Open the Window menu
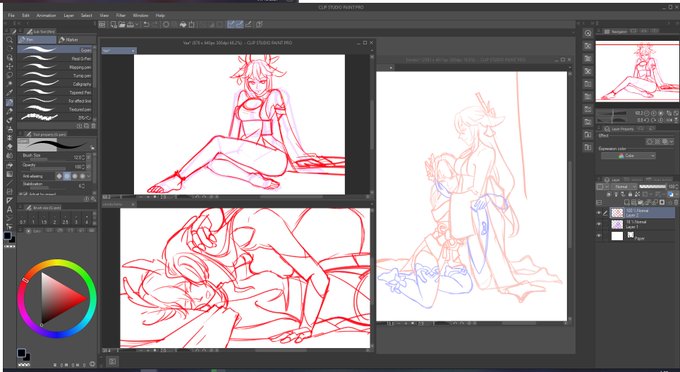Viewport: 680px width, 372px height. [140, 15]
